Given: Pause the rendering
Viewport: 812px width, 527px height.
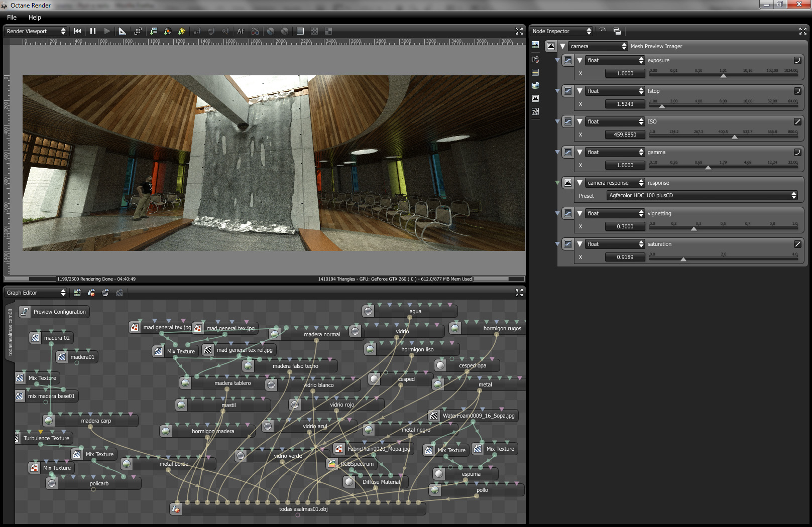Looking at the screenshot, I should click(x=93, y=31).
